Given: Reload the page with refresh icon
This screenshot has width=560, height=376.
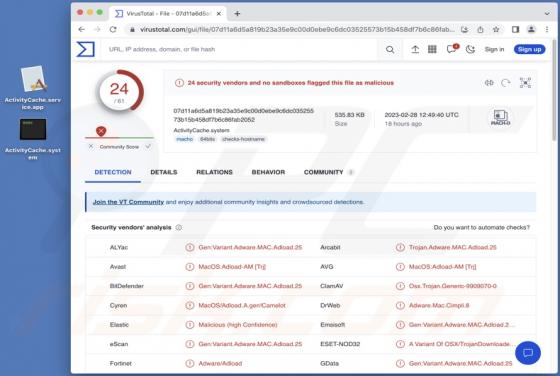Looking at the screenshot, I should [x=113, y=29].
